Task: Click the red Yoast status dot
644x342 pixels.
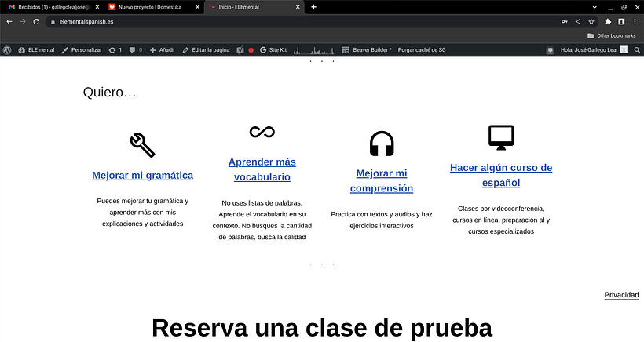Action: 251,50
